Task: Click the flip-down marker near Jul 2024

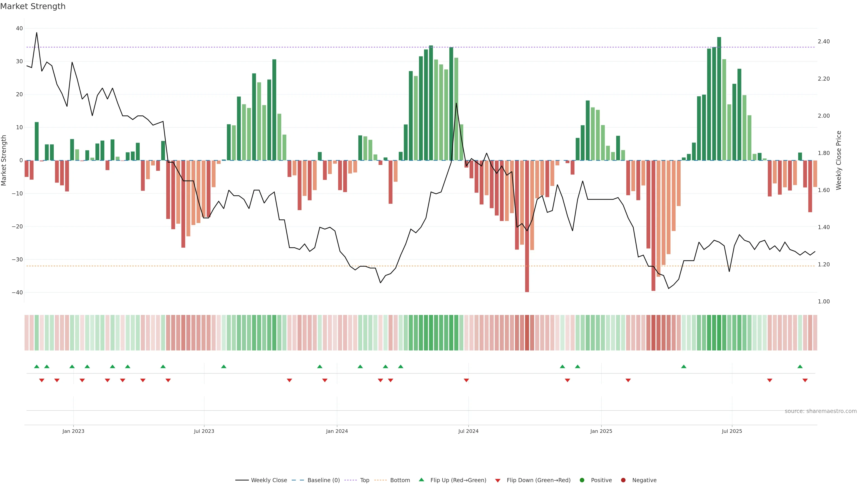Action: [x=466, y=380]
